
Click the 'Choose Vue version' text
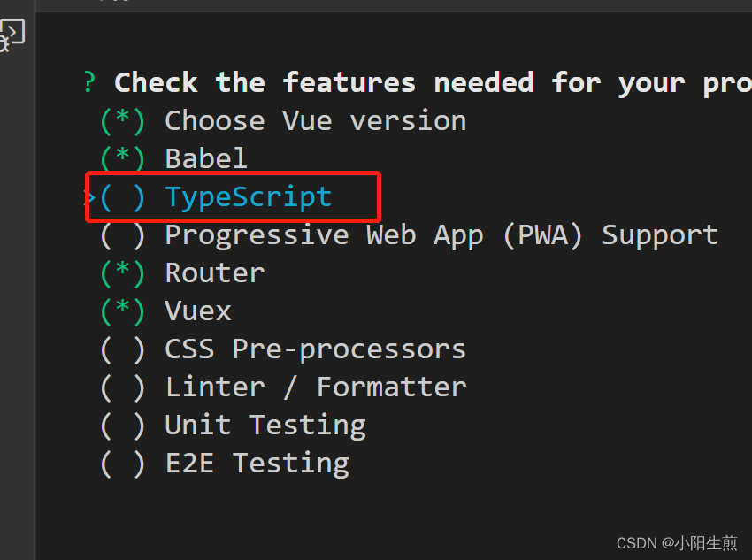tap(316, 121)
